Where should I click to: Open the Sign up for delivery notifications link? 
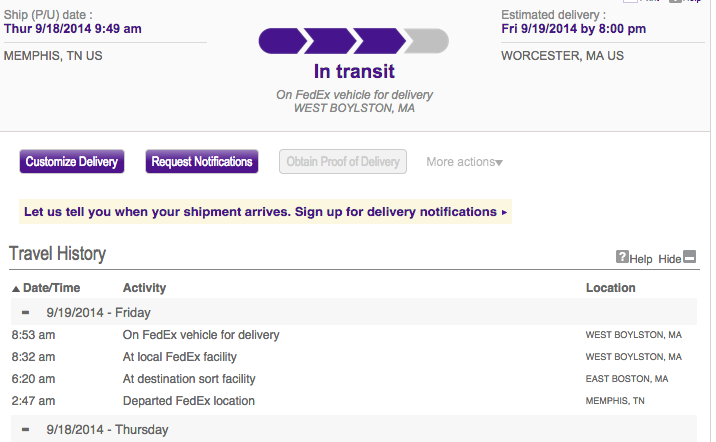click(x=395, y=212)
